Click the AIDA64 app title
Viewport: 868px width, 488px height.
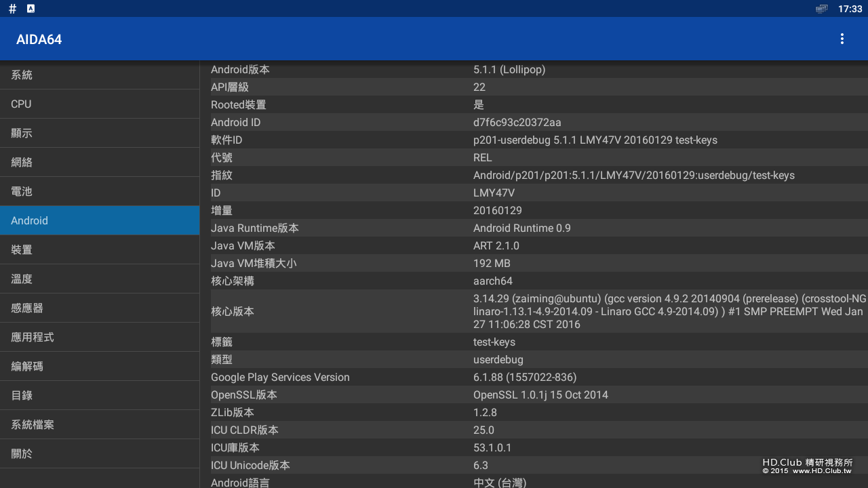[39, 39]
